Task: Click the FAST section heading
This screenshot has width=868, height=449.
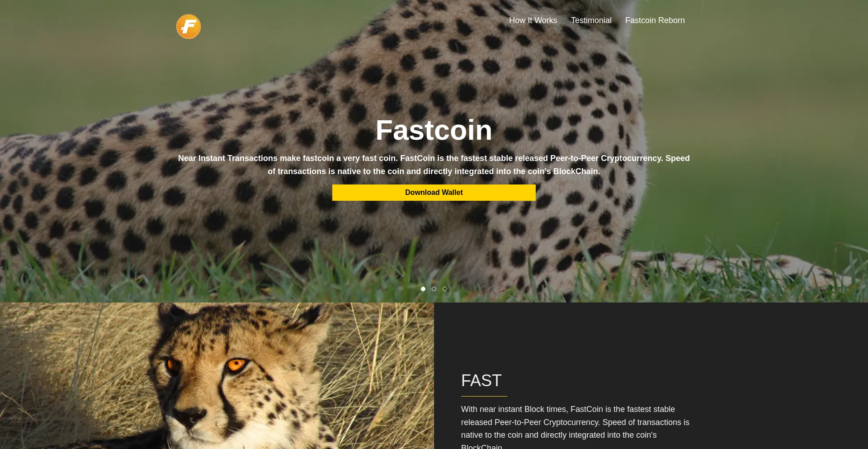Action: click(481, 381)
